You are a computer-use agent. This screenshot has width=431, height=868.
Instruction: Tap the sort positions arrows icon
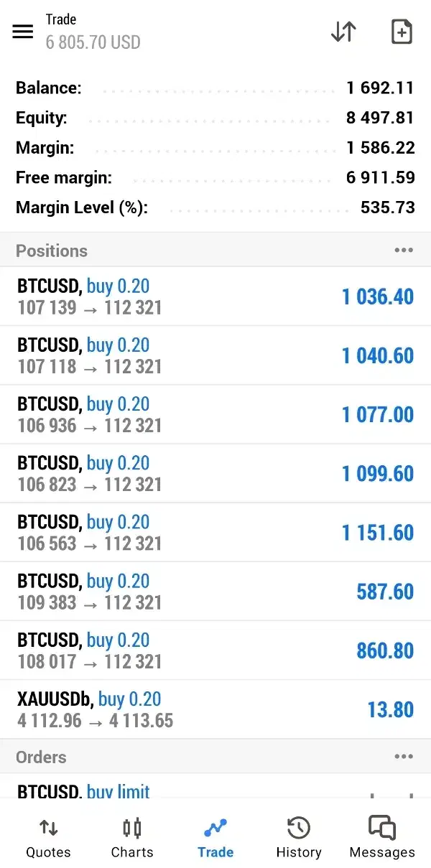(x=343, y=32)
